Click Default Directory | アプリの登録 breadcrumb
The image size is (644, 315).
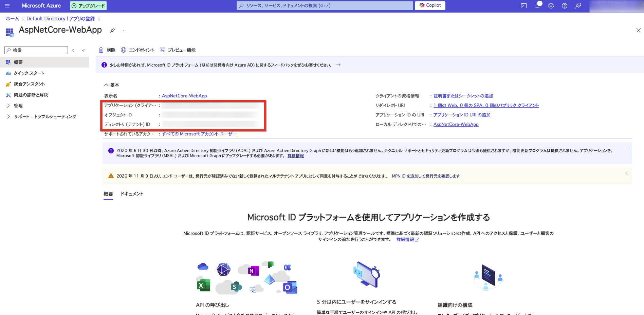pyautogui.click(x=61, y=19)
